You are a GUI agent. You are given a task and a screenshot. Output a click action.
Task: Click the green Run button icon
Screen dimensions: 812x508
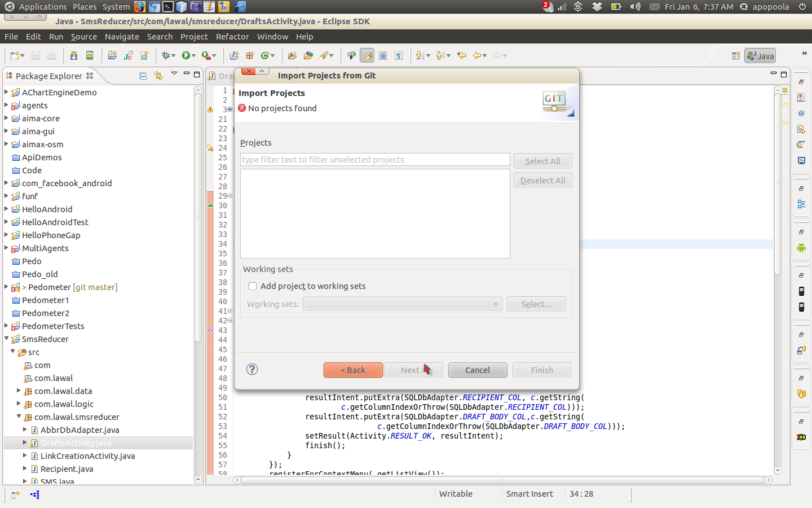click(x=186, y=55)
